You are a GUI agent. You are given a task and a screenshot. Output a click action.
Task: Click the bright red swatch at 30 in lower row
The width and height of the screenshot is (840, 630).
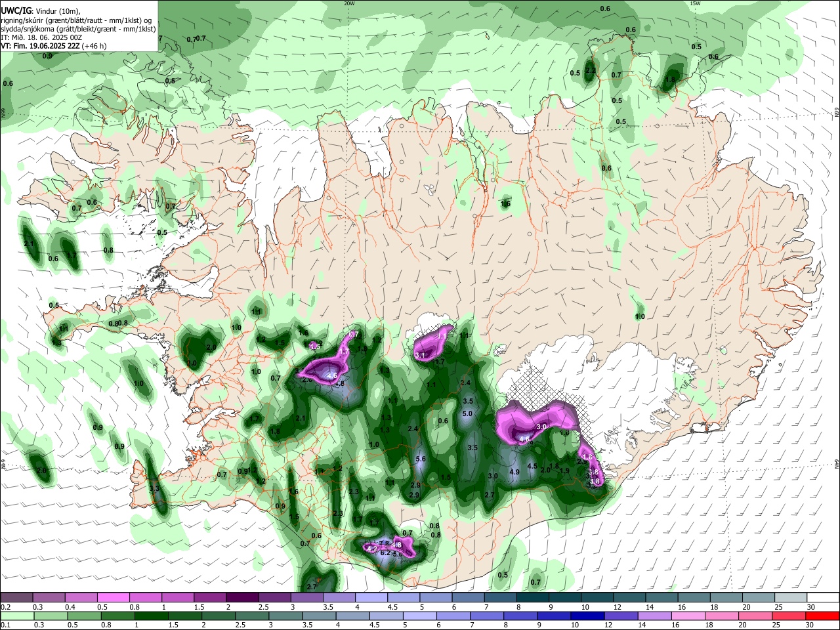coord(822,616)
